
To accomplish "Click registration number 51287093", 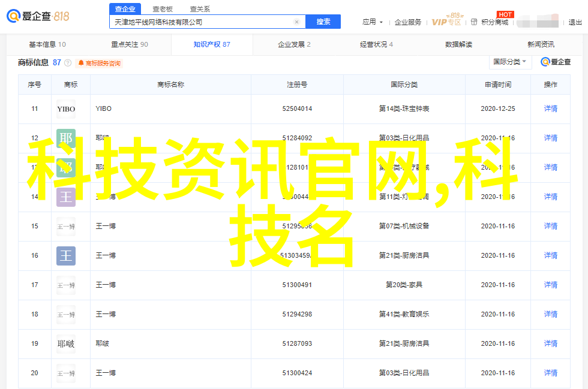I will point(297,343).
